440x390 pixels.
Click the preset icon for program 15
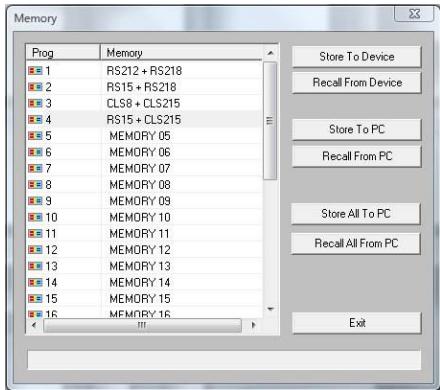point(35,299)
